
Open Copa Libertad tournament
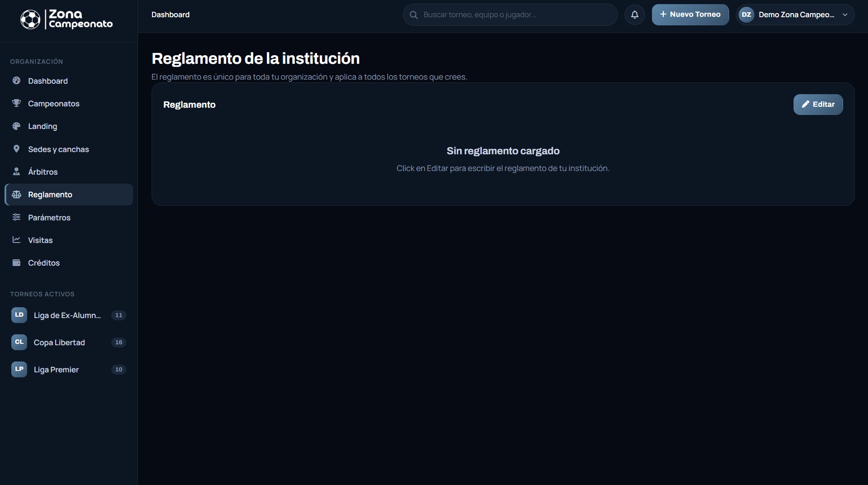[x=69, y=342]
